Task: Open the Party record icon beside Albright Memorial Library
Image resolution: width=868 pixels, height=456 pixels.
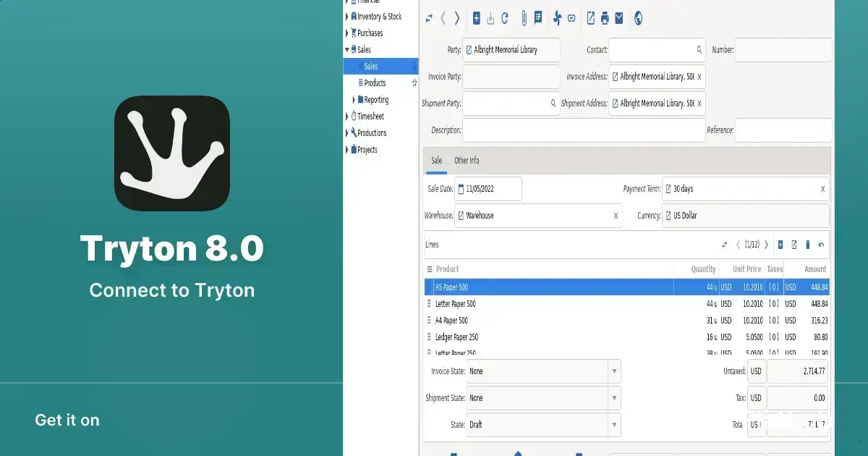Action: tap(469, 50)
